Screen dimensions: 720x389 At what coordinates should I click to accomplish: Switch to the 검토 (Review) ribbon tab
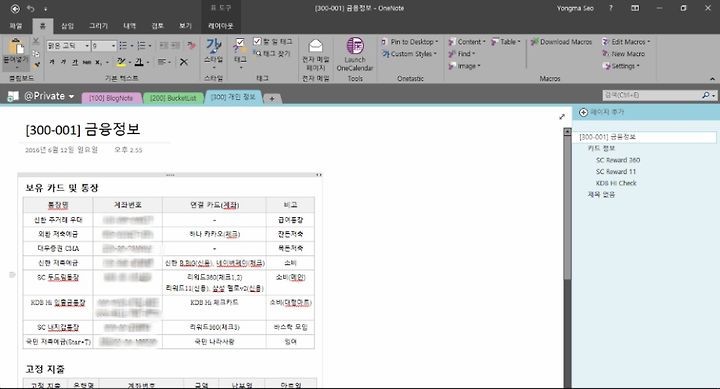tap(158, 26)
